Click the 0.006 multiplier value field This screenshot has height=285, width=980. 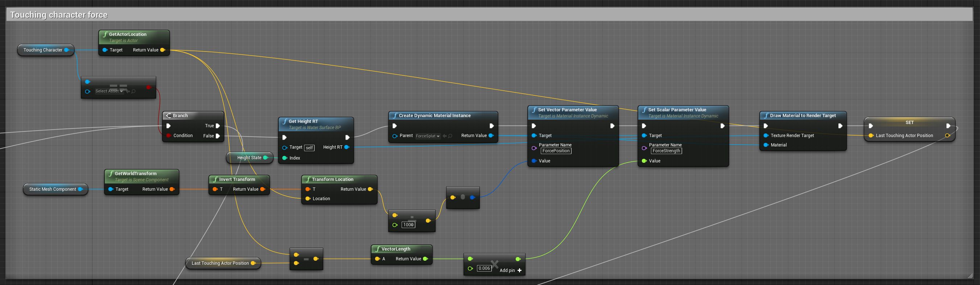484,269
